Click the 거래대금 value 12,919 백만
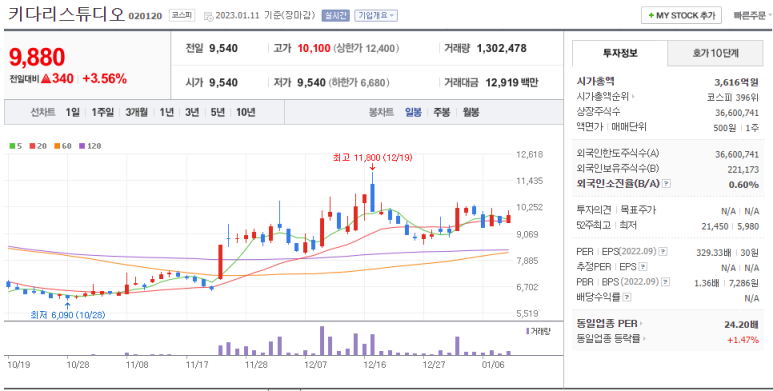 click(x=512, y=82)
